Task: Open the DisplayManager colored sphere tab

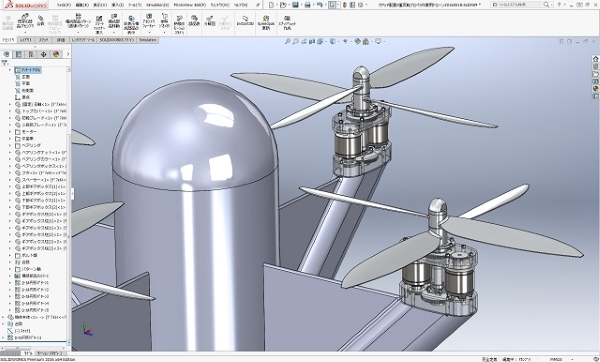Action: 56,54
